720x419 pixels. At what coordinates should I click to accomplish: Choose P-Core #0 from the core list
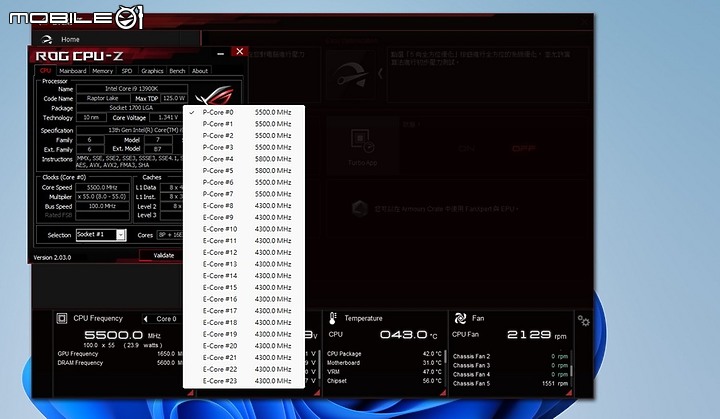coord(243,112)
